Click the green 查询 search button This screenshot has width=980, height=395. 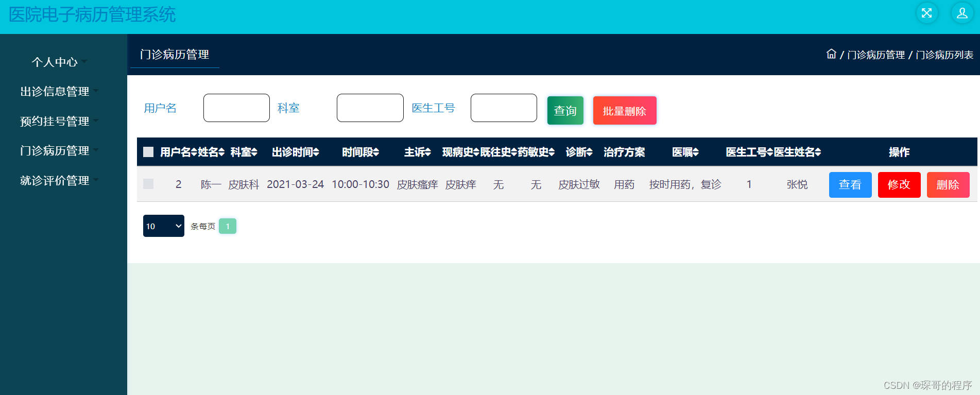pos(565,110)
